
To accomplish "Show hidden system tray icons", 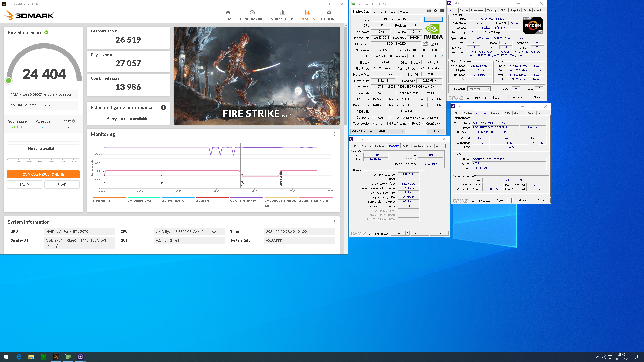I will tap(598, 357).
